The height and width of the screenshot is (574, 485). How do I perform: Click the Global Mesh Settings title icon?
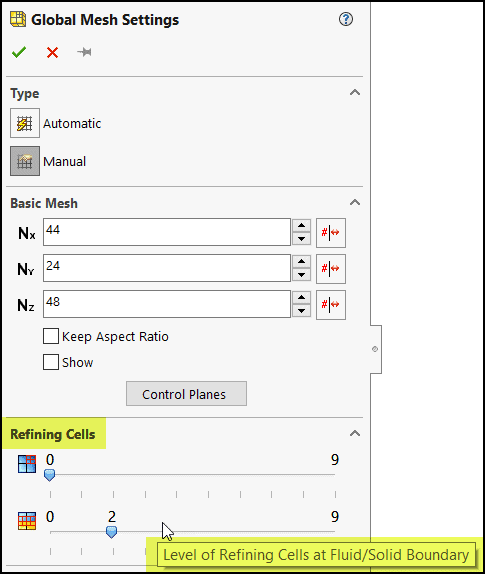click(x=18, y=19)
